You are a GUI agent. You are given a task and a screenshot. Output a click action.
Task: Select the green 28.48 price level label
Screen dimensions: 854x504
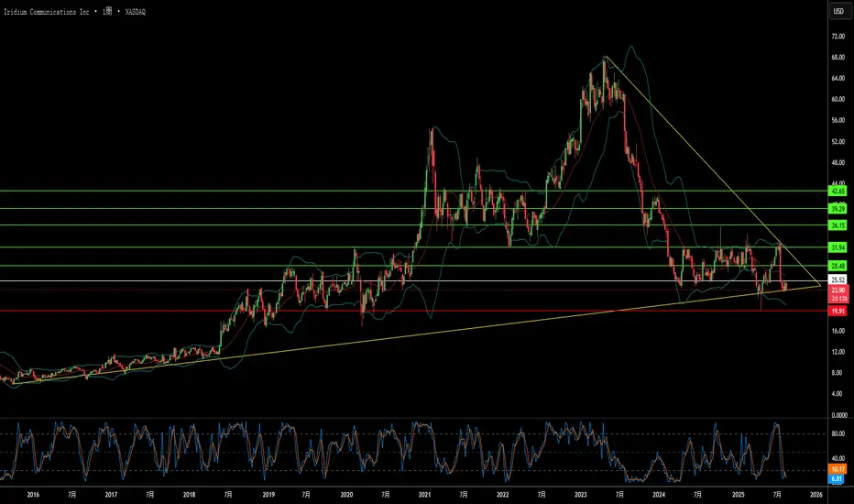[838, 266]
